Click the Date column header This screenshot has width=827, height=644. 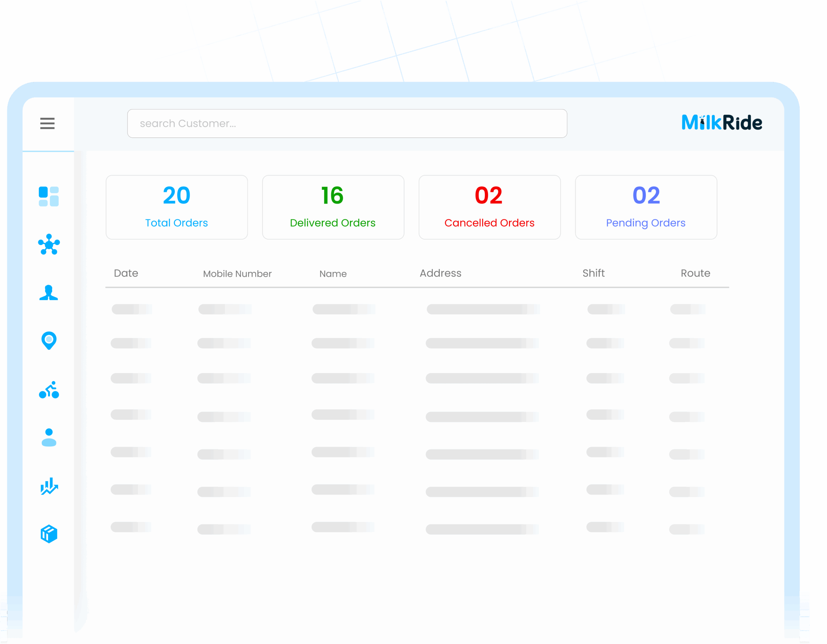click(x=126, y=273)
